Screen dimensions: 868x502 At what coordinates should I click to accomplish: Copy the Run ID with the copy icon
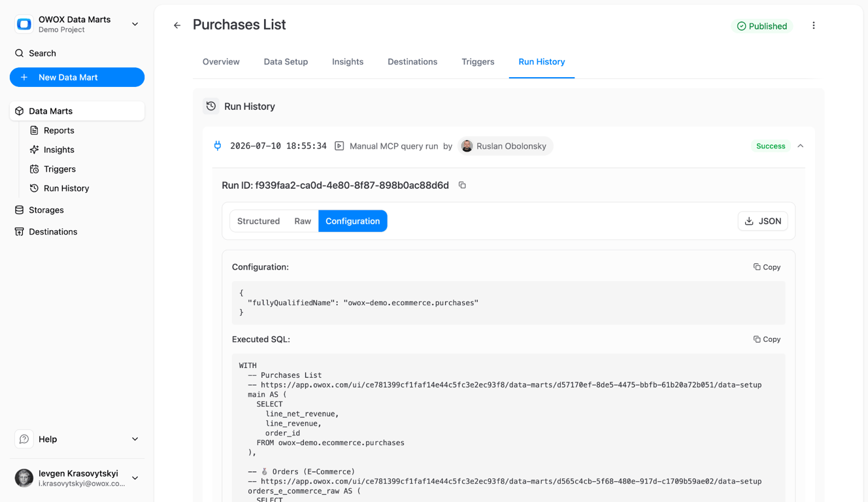point(462,185)
